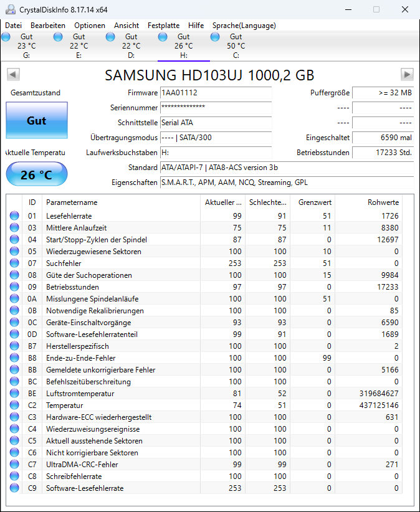Select raw value 5166 of unkorrigierbare Fehler

pyautogui.click(x=389, y=369)
